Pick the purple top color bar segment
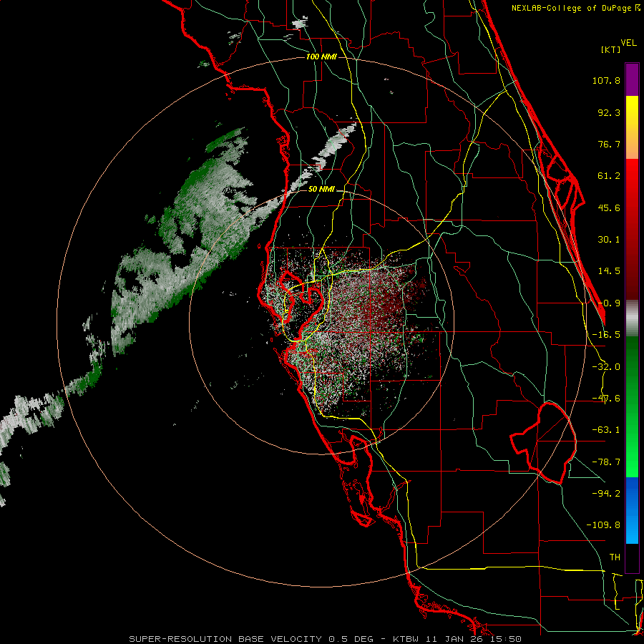The width and height of the screenshot is (644, 644). 632,79
